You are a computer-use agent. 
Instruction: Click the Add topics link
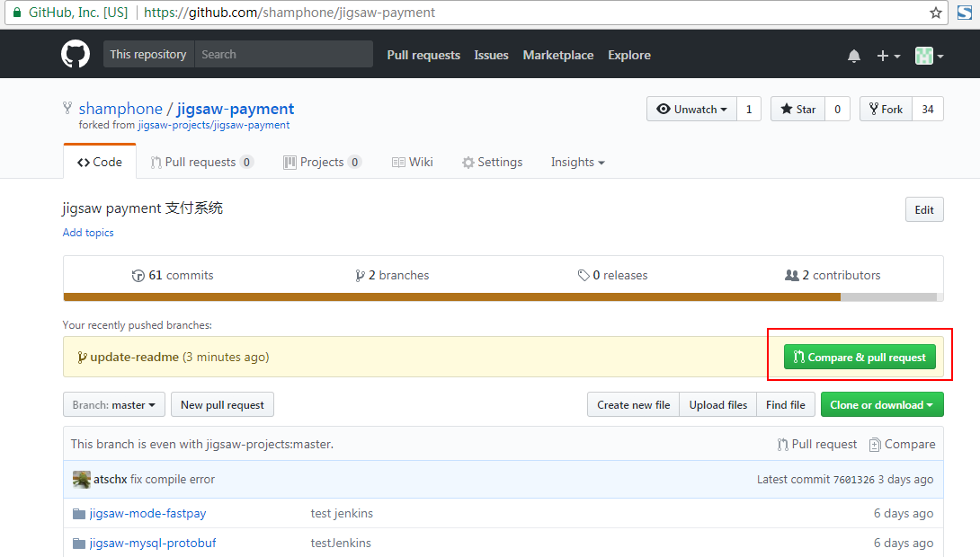click(88, 233)
